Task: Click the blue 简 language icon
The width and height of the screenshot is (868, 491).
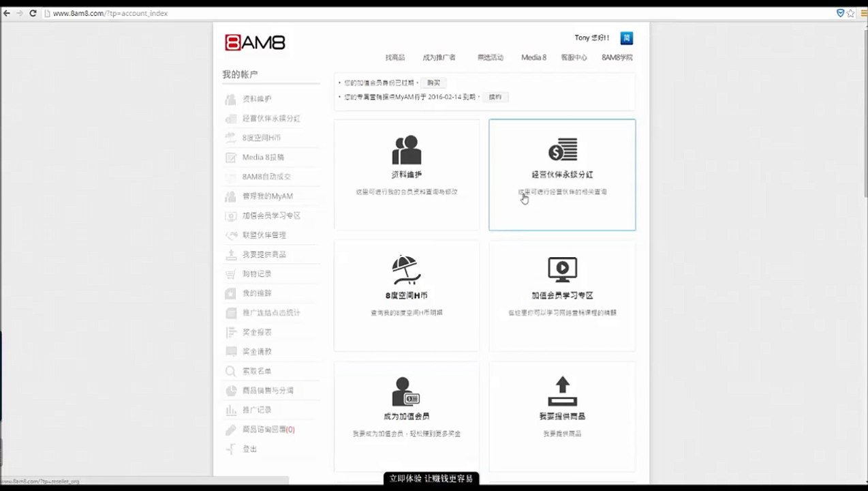Action: click(x=626, y=38)
